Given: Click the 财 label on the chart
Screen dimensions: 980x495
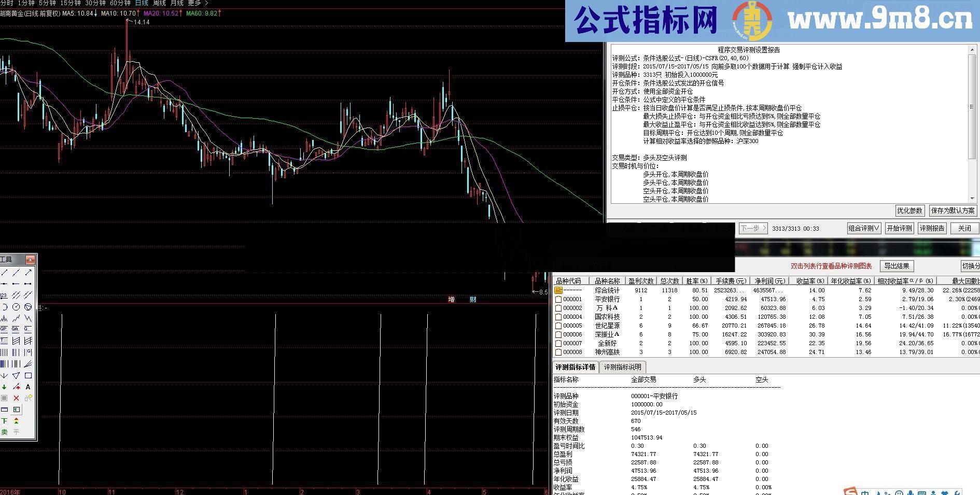Looking at the screenshot, I should (473, 299).
